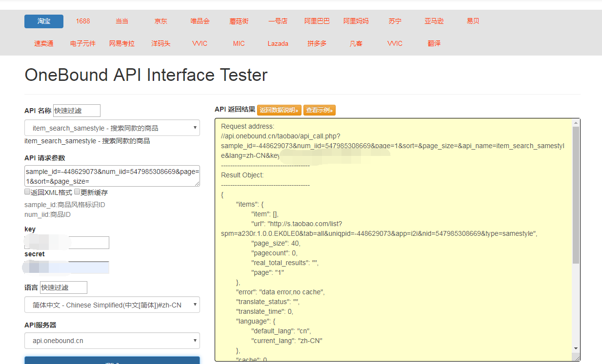This screenshot has width=602, height=364.
Task: Click the '"translate_time": 0,' line
Action: pyautogui.click(x=264, y=311)
